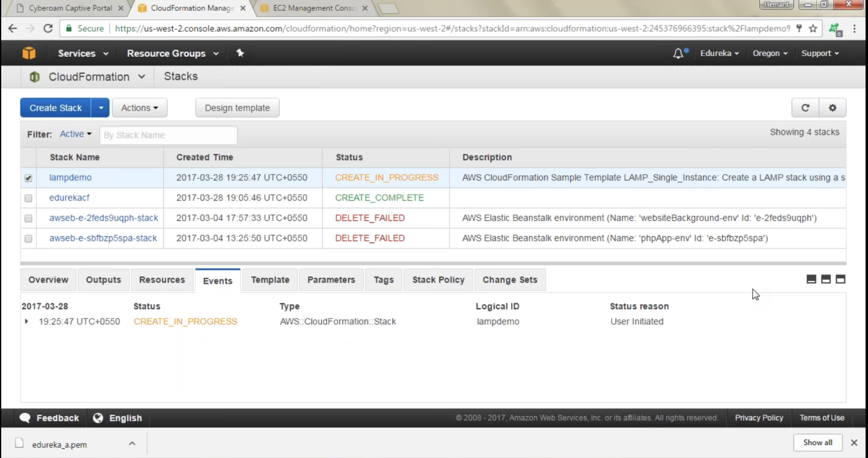Screen dimensions: 868x458
Task: Select the edurekacf stack checkbox
Action: point(29,198)
